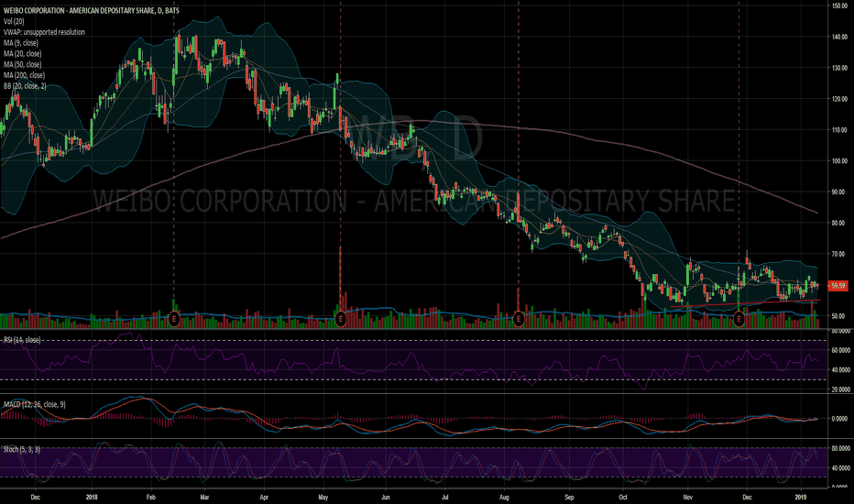Open the May earnings E marker

click(340, 318)
